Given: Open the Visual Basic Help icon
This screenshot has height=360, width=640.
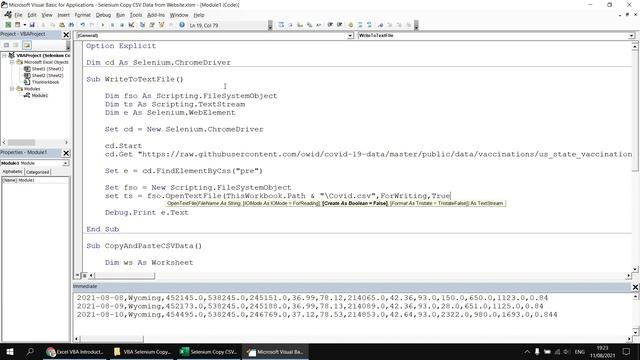Looking at the screenshot, I should (182, 25).
